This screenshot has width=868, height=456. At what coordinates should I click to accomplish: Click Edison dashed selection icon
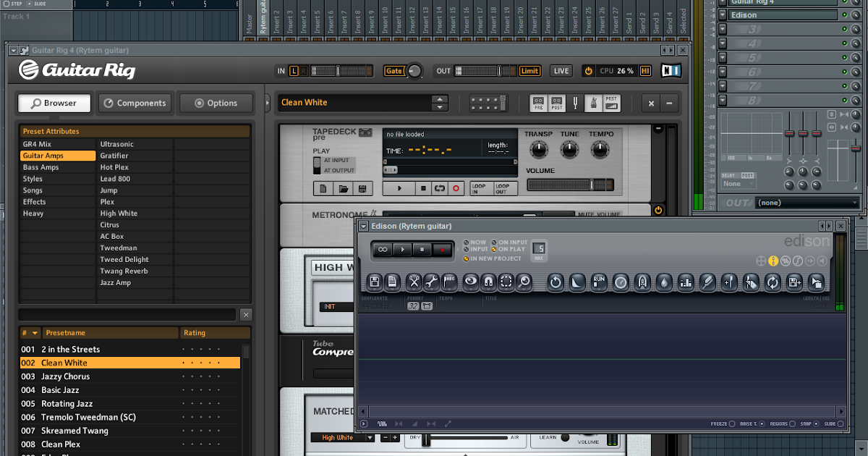click(506, 282)
